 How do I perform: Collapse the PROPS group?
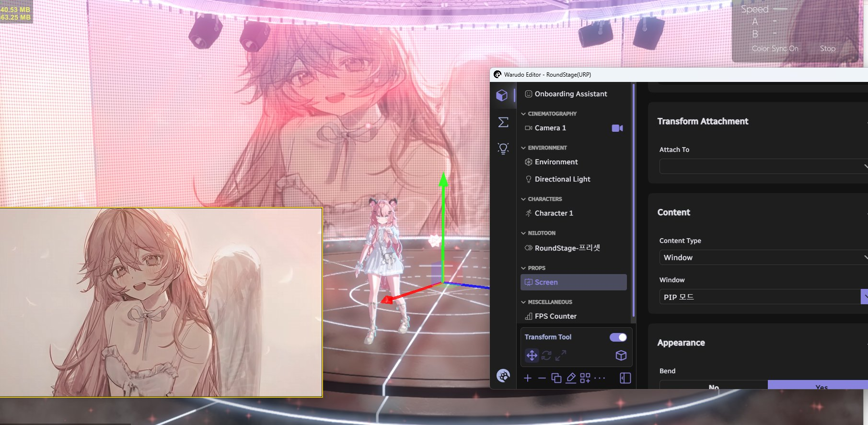pyautogui.click(x=523, y=268)
